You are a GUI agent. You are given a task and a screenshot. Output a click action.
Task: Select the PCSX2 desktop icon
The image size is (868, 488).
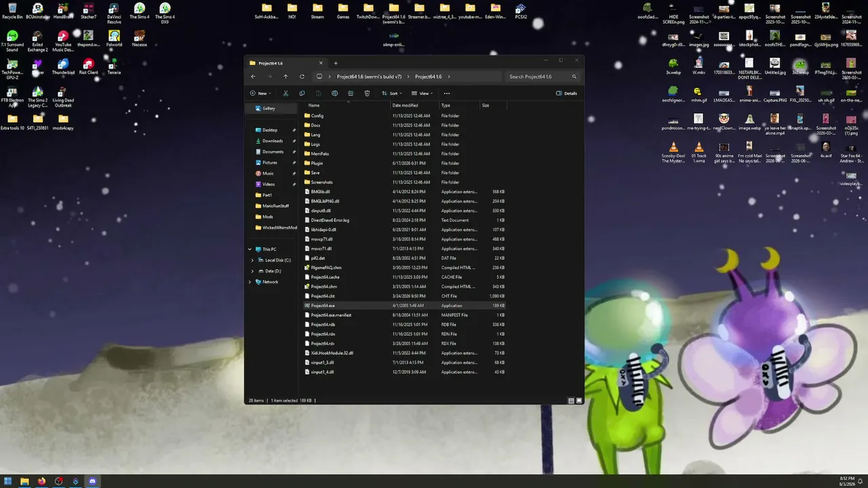[x=521, y=11]
